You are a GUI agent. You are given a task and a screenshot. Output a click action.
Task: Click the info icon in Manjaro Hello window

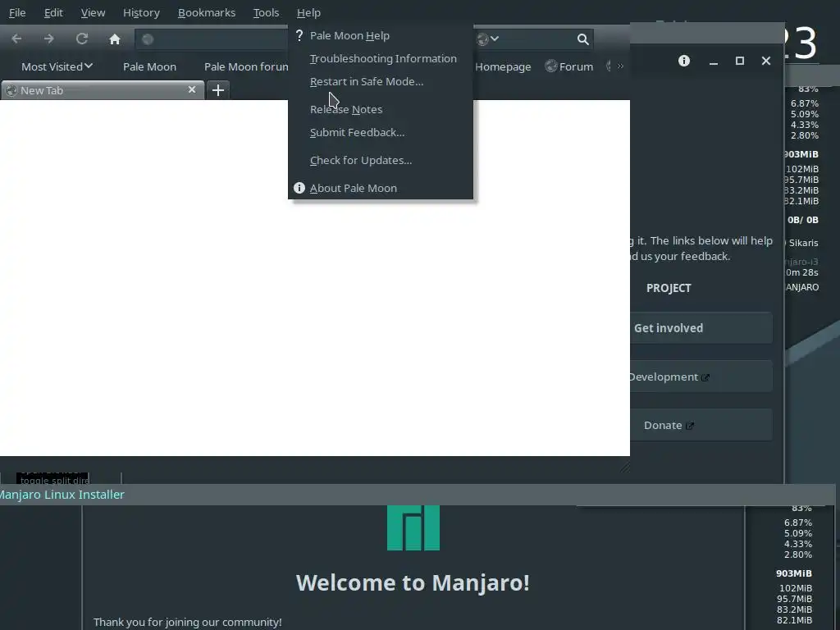684,61
